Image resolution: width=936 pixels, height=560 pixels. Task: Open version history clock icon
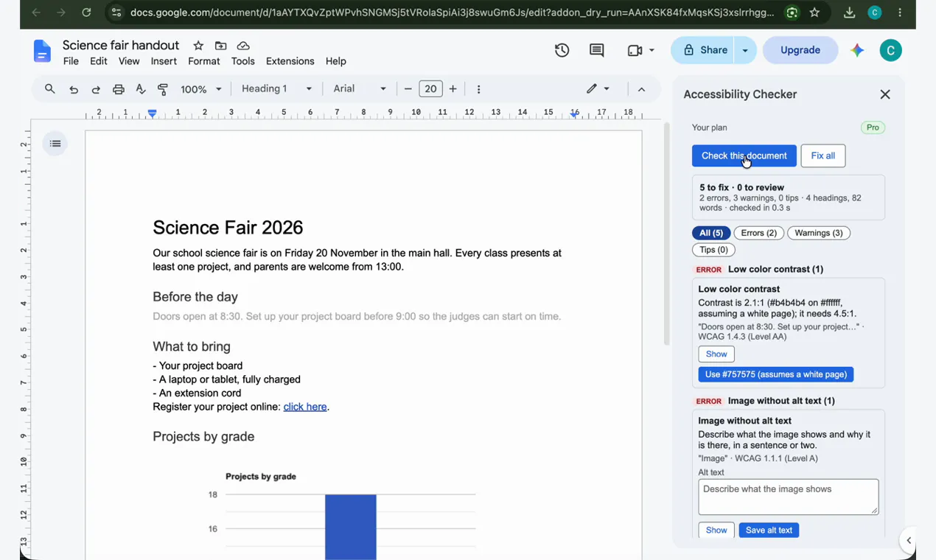point(562,50)
